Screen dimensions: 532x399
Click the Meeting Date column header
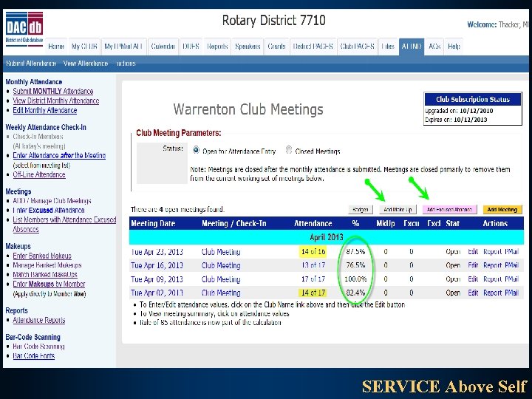pyautogui.click(x=153, y=224)
